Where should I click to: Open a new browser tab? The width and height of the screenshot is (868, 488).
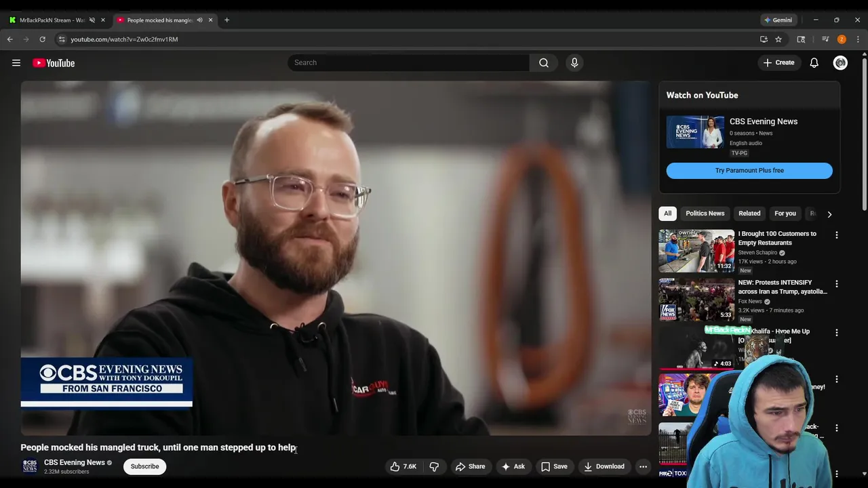click(x=226, y=20)
